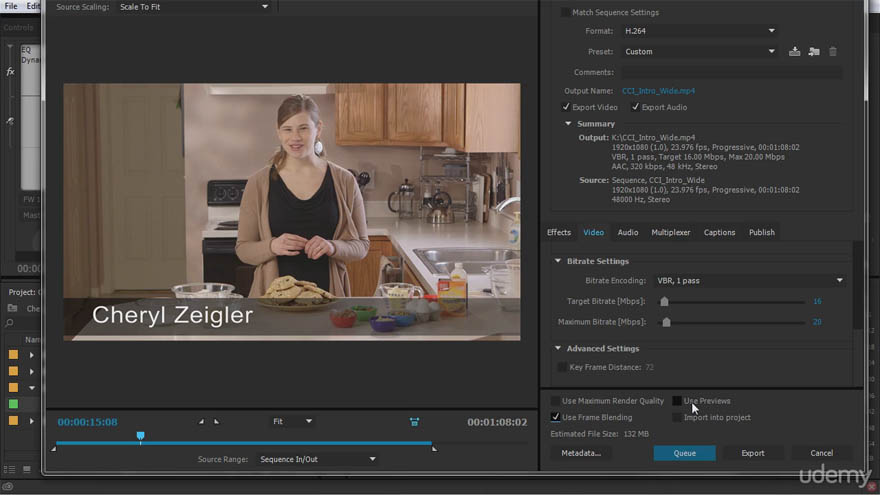Click the project bin folder icon
This screenshot has width=880, height=495.
point(12,308)
